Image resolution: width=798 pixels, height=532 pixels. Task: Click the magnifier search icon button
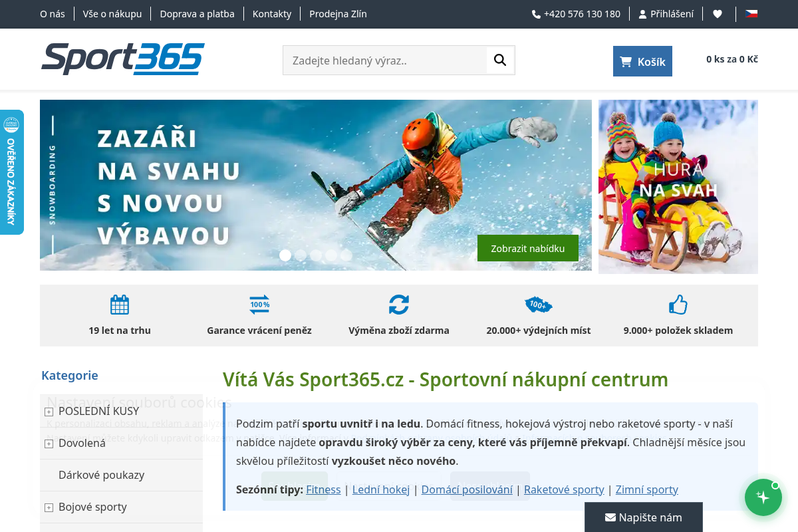tap(500, 60)
